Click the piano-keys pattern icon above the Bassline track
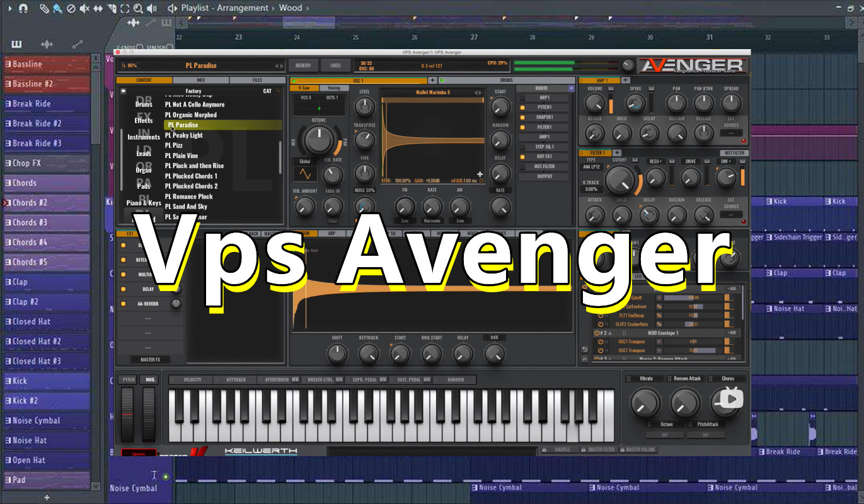Viewport: 864px width, 504px height. tap(16, 44)
